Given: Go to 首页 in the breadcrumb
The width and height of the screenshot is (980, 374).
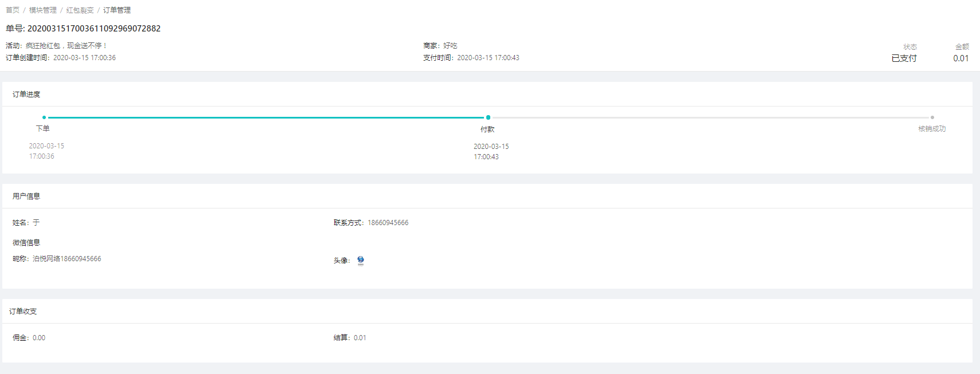Looking at the screenshot, I should pyautogui.click(x=13, y=10).
